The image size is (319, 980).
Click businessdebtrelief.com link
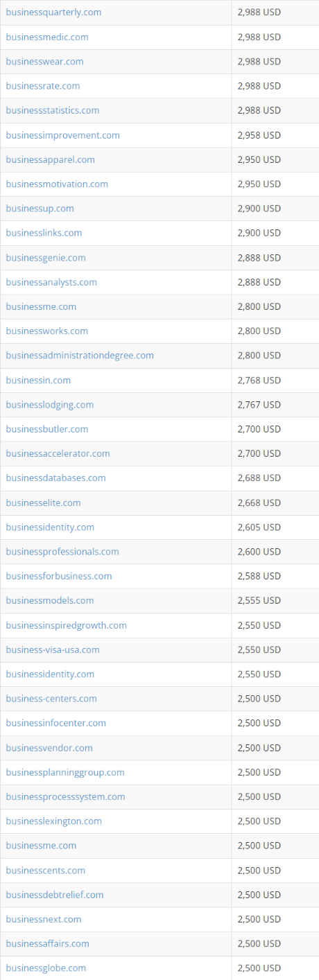tap(55, 894)
